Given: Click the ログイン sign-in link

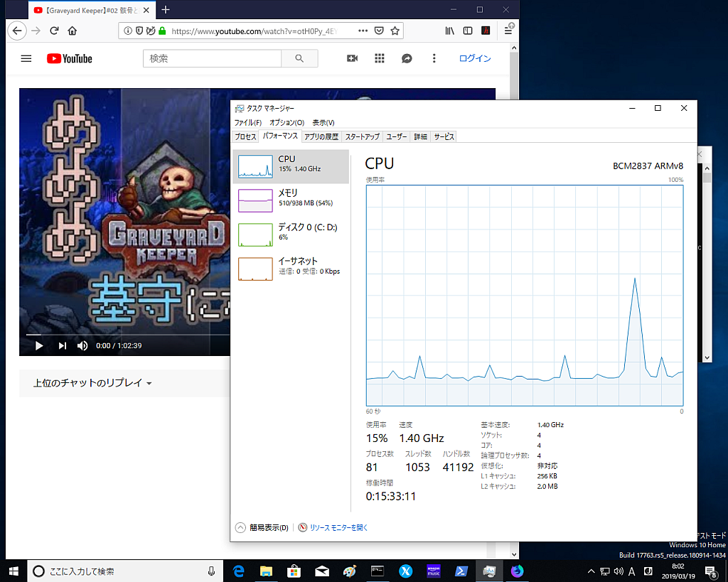Looking at the screenshot, I should point(475,58).
